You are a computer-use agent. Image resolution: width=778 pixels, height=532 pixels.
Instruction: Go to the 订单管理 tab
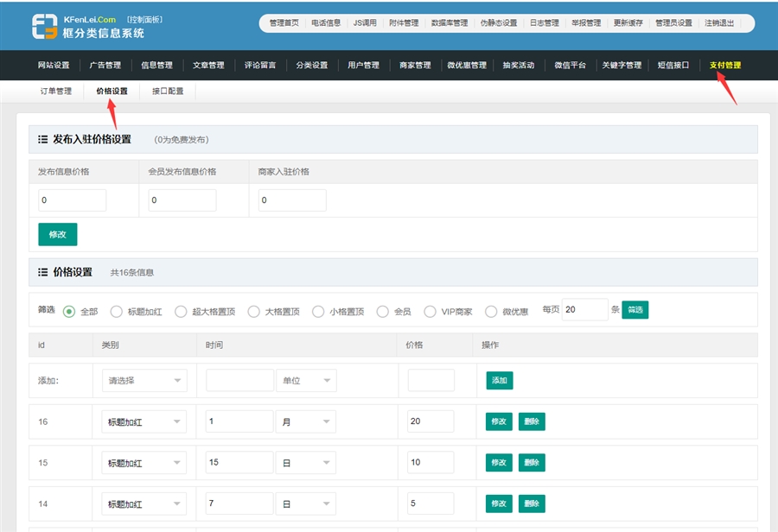coord(56,91)
